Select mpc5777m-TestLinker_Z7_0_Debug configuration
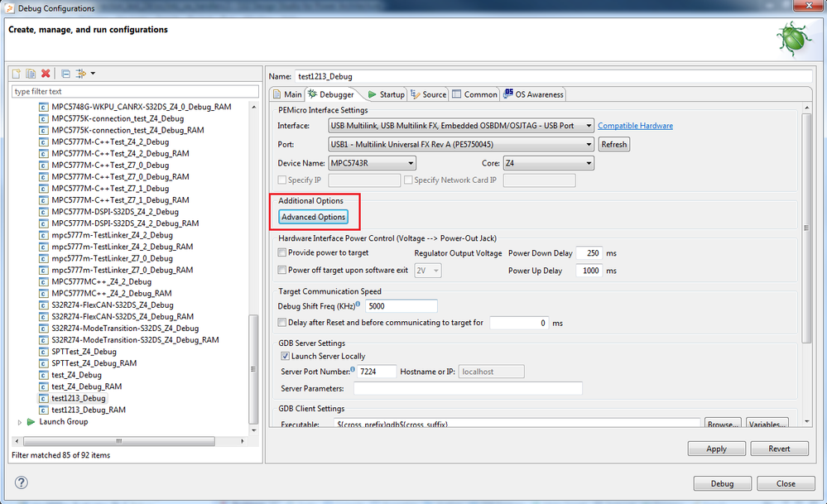The height and width of the screenshot is (504, 827). 113,258
